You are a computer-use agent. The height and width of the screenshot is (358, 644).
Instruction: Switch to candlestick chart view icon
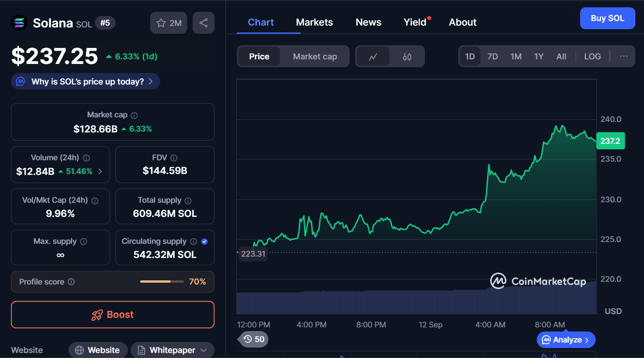407,57
